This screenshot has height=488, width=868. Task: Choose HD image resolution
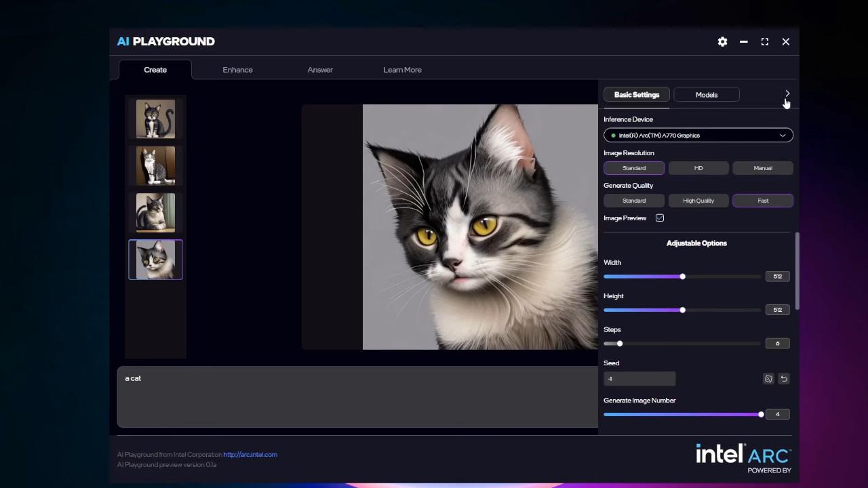click(x=698, y=168)
